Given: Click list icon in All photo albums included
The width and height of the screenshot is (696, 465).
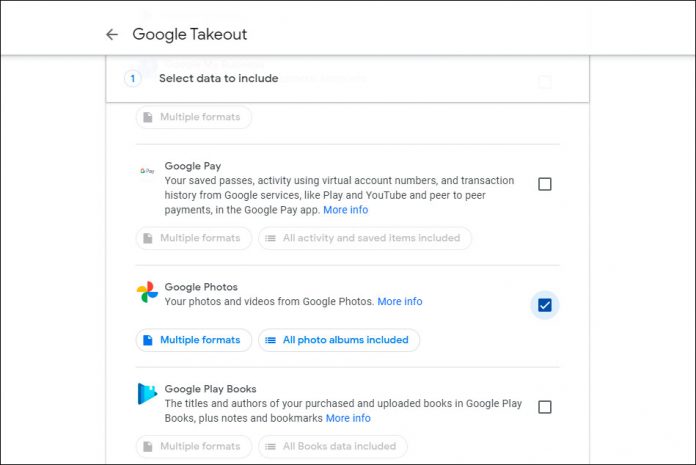Looking at the screenshot, I should tap(270, 340).
